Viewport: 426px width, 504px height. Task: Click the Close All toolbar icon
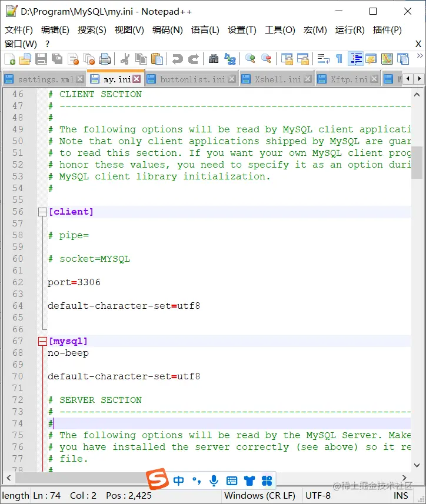(89, 59)
